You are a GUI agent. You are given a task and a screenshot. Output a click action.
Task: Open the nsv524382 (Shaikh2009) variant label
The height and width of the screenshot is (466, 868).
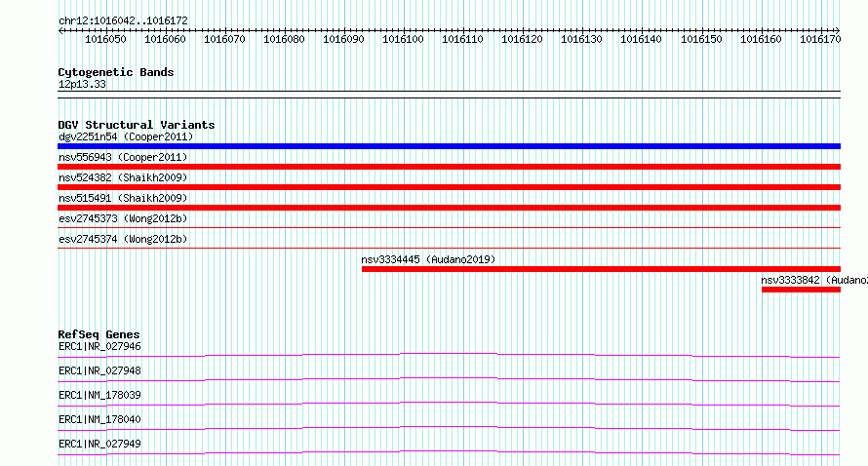[123, 177]
